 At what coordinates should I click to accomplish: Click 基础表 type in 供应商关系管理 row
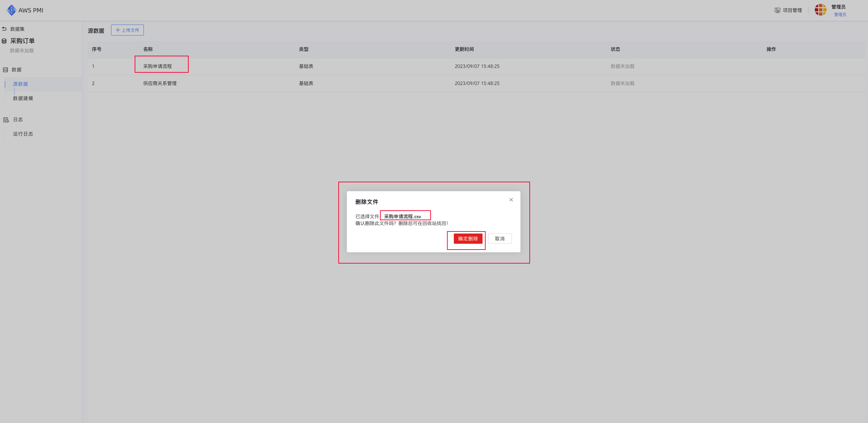(306, 83)
